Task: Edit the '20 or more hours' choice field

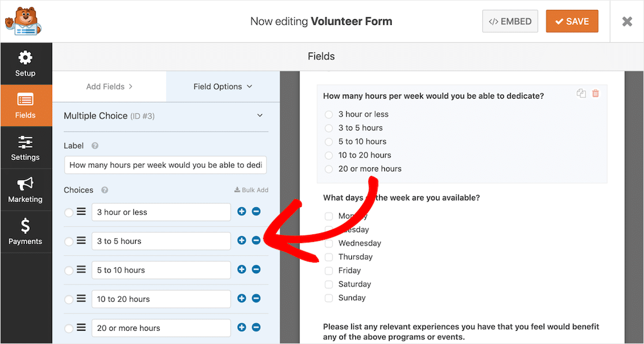Action: point(161,328)
